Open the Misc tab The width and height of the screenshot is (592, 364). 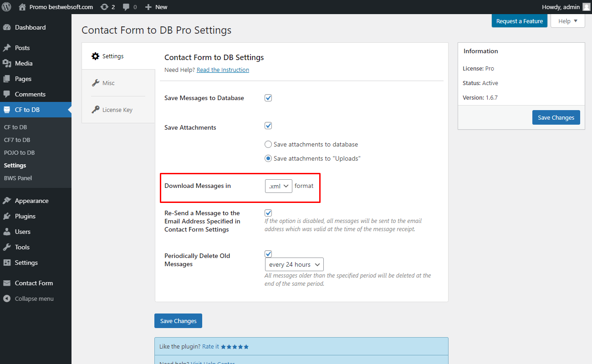[x=118, y=83]
